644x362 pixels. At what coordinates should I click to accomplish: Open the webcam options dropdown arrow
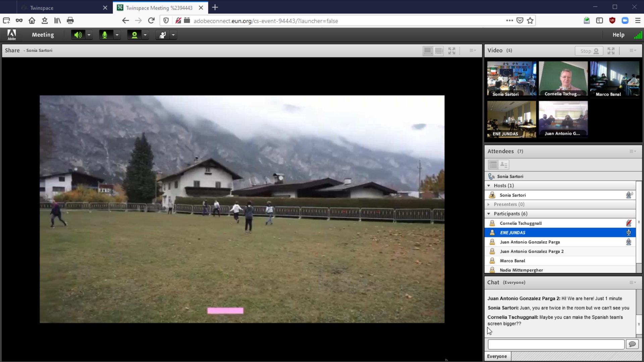(145, 35)
